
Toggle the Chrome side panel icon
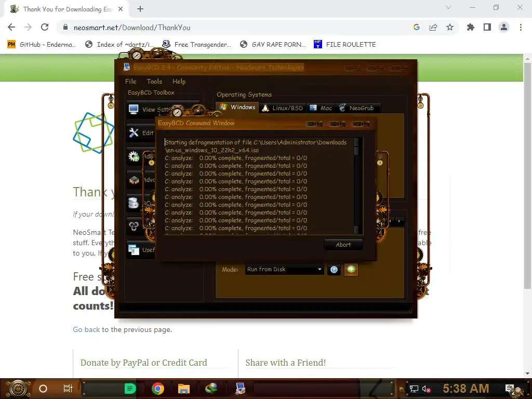tap(487, 28)
